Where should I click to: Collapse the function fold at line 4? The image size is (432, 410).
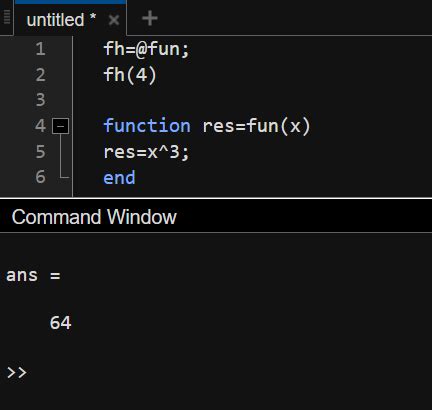61,126
